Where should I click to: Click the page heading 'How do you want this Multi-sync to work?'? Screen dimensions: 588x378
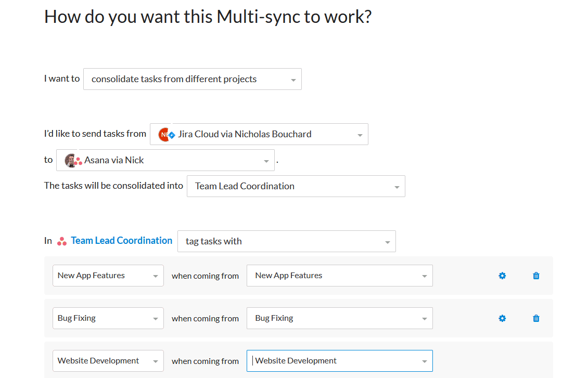click(208, 17)
